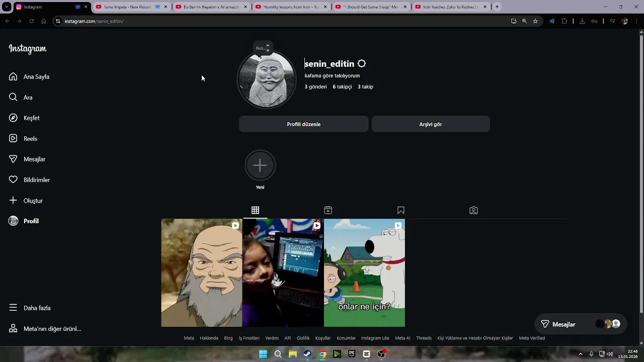644x362 pixels.
Task: Switch to Iroh Teaches Zuko browser tab
Action: click(x=450, y=7)
